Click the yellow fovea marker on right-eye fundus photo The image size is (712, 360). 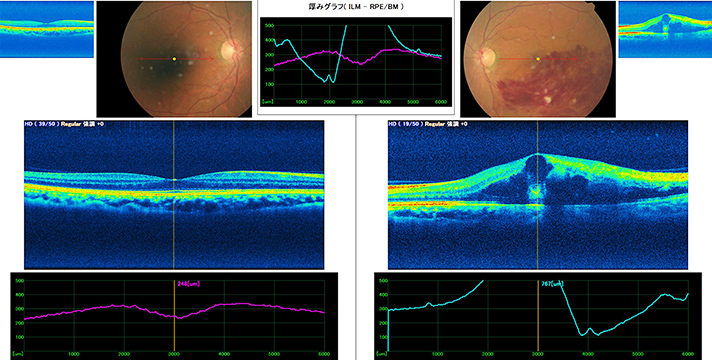coord(174,59)
